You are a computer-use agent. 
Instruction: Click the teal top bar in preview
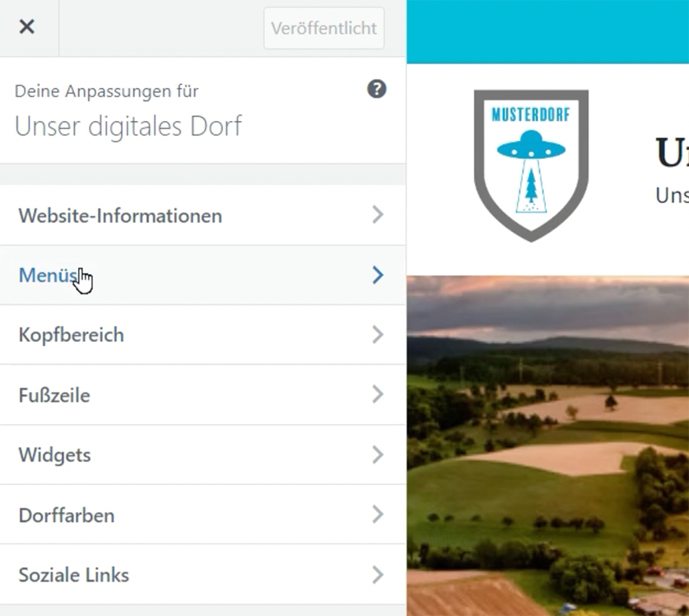click(x=547, y=31)
